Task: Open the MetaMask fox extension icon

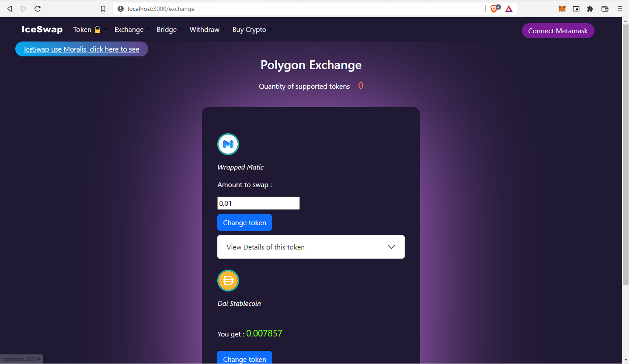Action: (562, 9)
